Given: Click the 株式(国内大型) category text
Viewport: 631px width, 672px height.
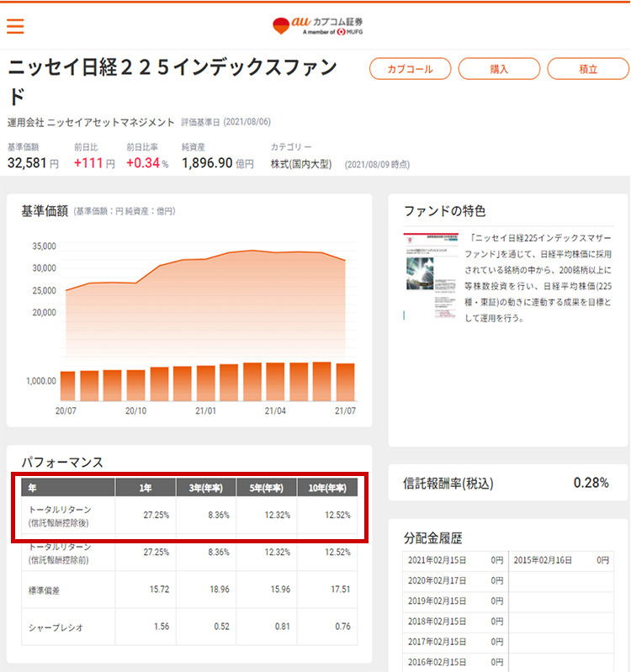Looking at the screenshot, I should pyautogui.click(x=301, y=164).
